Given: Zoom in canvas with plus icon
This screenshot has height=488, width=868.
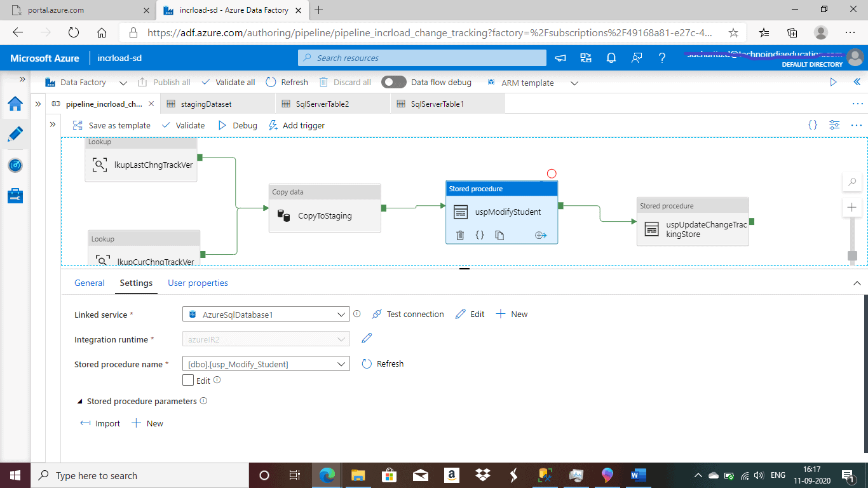Looking at the screenshot, I should point(852,207).
